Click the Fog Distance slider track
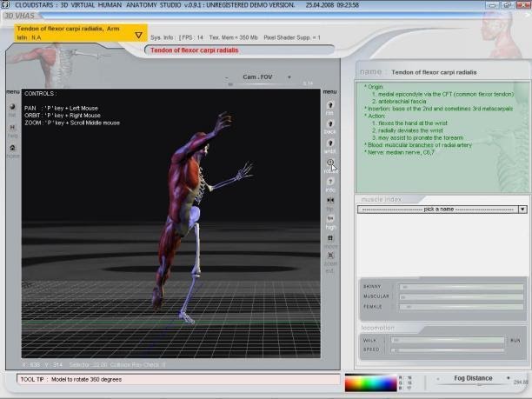 pyautogui.click(x=475, y=385)
